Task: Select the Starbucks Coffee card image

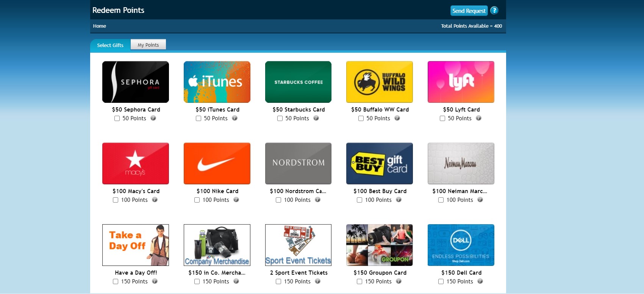Action: tap(299, 82)
